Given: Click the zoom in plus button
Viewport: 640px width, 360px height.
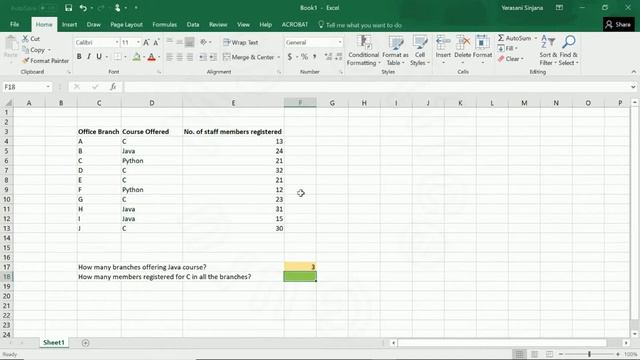Looking at the screenshot, I should pos(618,354).
